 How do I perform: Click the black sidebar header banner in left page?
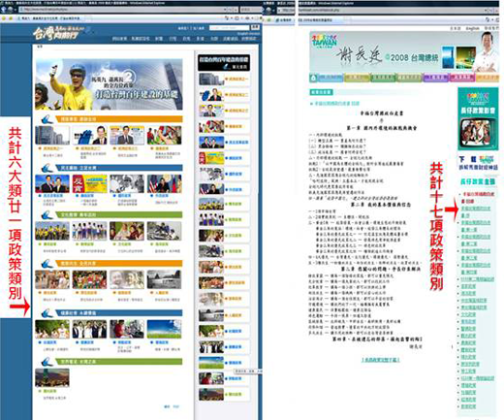(x=224, y=62)
